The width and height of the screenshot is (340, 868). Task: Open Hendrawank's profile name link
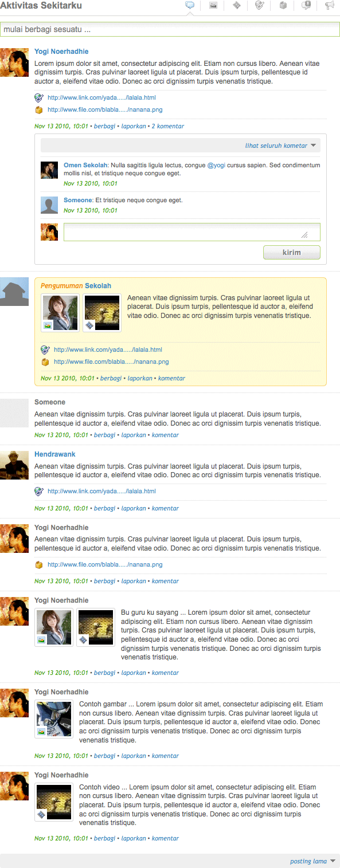[x=55, y=454]
